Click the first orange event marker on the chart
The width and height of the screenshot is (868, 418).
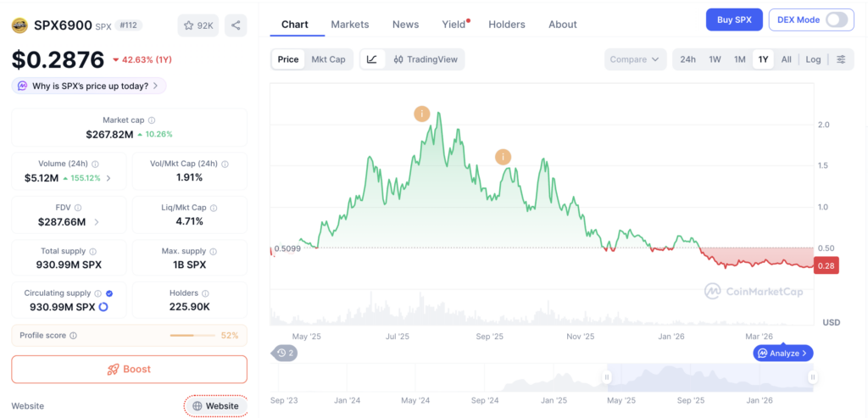pos(422,114)
